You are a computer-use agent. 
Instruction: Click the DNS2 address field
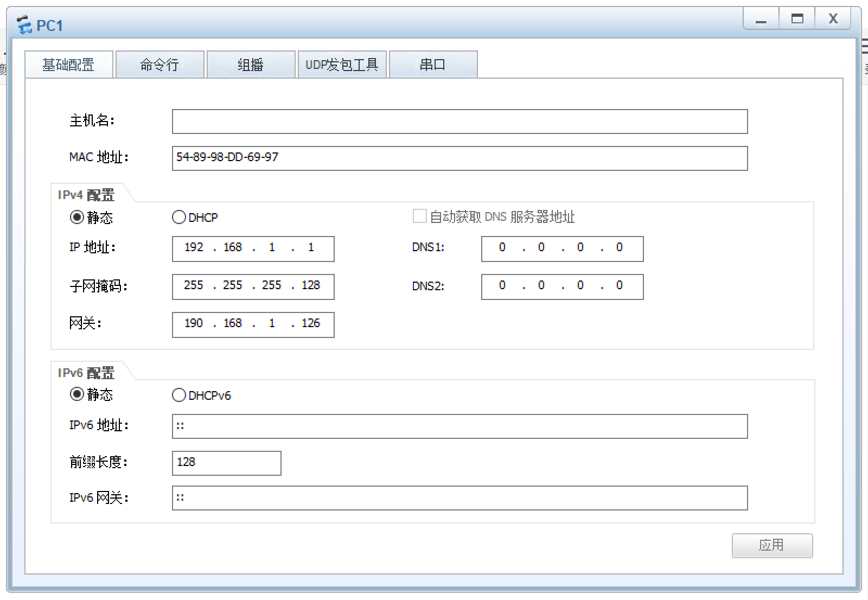click(563, 286)
